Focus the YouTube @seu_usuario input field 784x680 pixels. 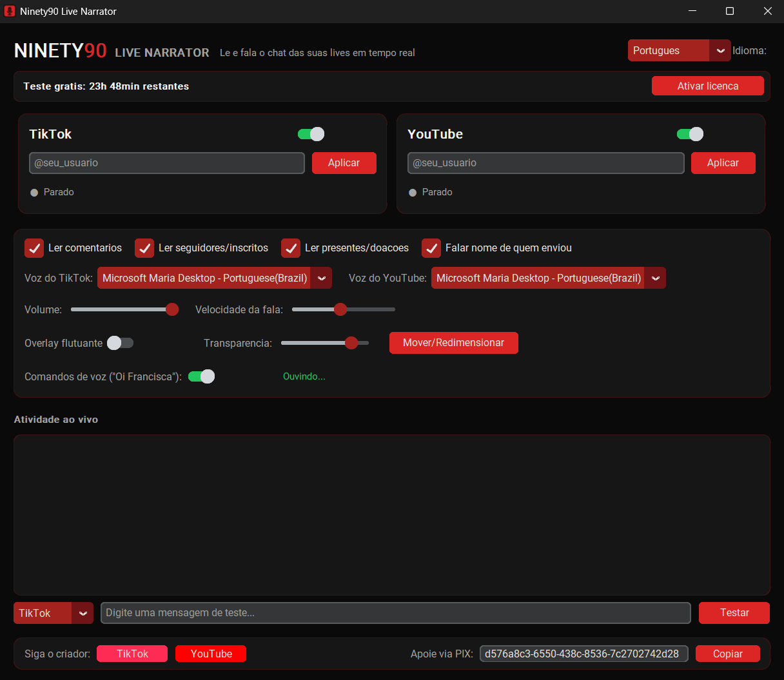pos(546,163)
